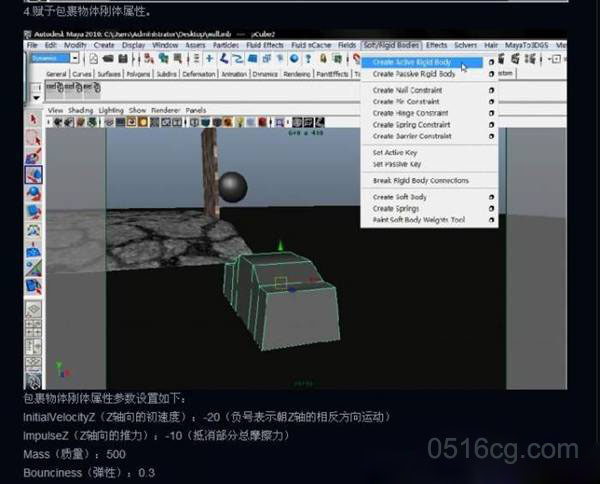Open the Panels viewport menu
Screen dimensions: 600x484
coord(196,111)
